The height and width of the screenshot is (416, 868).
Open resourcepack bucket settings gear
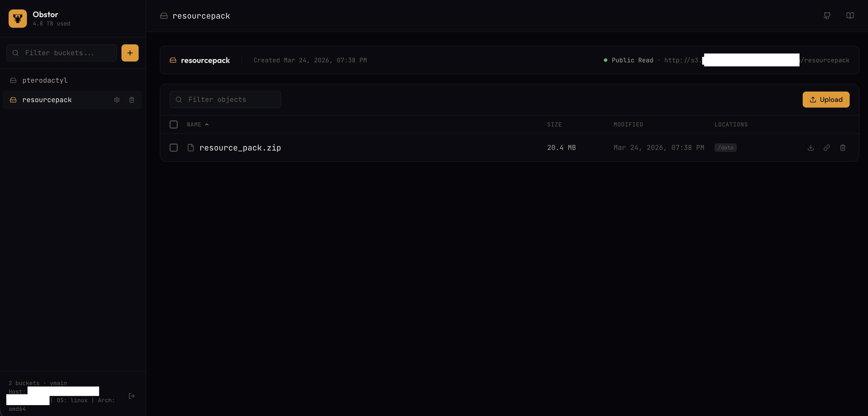(x=117, y=100)
